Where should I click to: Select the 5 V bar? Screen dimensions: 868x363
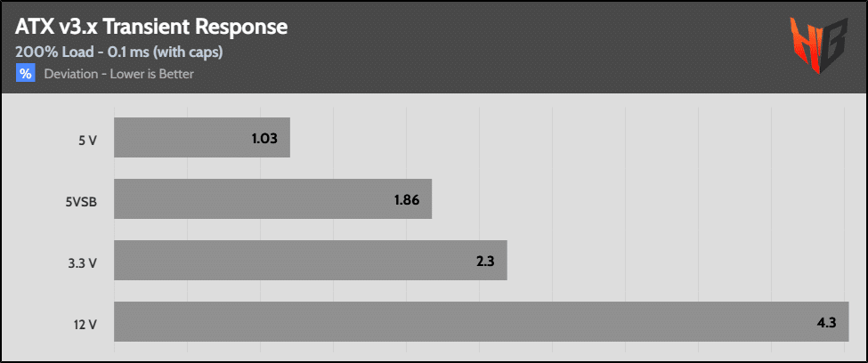point(202,137)
